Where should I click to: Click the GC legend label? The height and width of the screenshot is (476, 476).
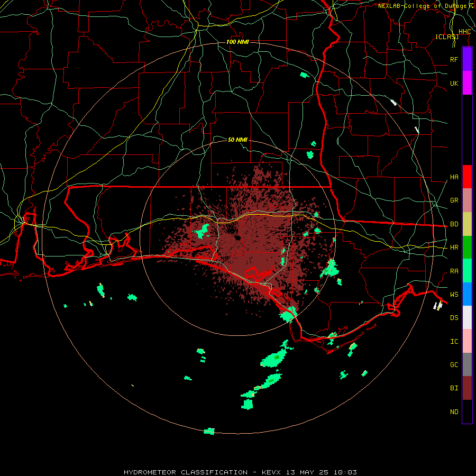[454, 364]
